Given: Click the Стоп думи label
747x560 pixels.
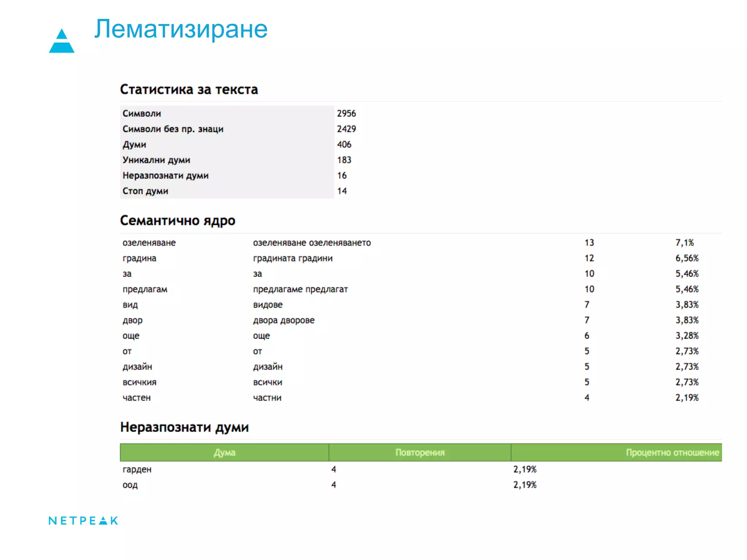Looking at the screenshot, I should point(145,191).
